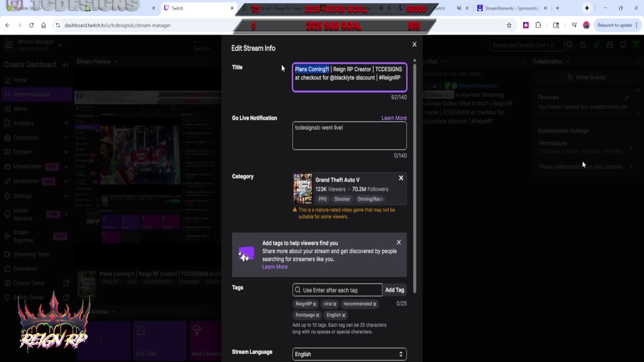Go to the browser home page
The height and width of the screenshot is (362, 644).
click(x=44, y=25)
